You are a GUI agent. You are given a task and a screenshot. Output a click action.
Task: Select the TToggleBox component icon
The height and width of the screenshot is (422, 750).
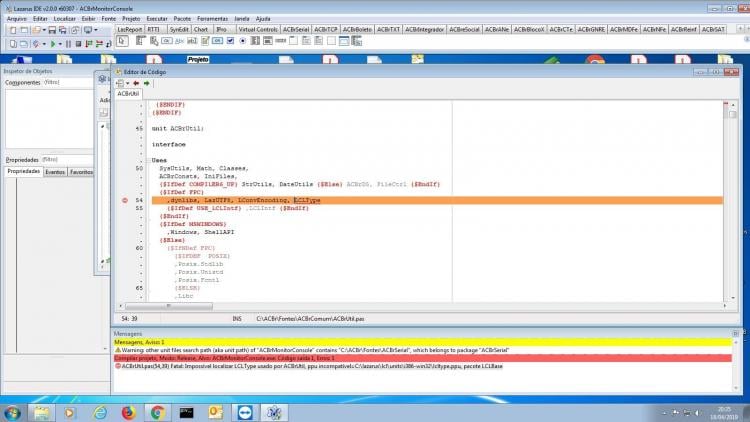coord(217,41)
